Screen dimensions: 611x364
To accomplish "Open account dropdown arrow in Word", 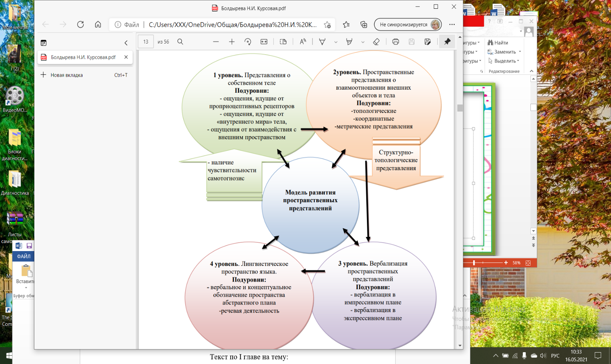I will 521,32.
